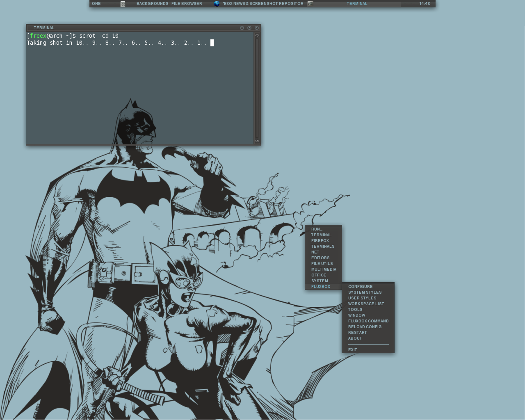The height and width of the screenshot is (420, 525).
Task: Click terminal scrollbar up arrow
Action: click(257, 36)
